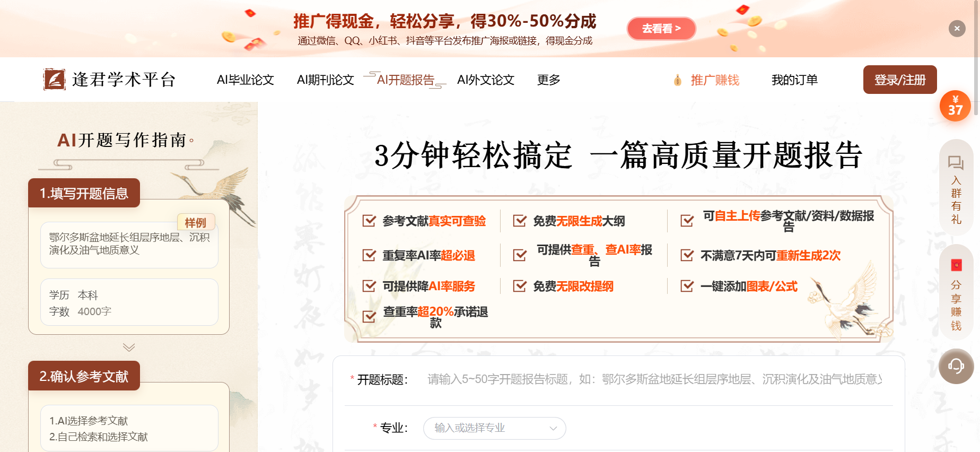Expand the double chevron below step one
The image size is (980, 452).
[x=129, y=347]
